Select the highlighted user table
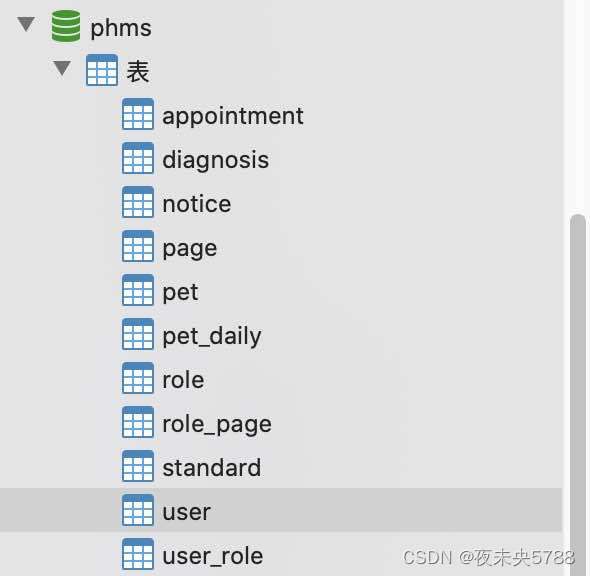 tap(281, 510)
